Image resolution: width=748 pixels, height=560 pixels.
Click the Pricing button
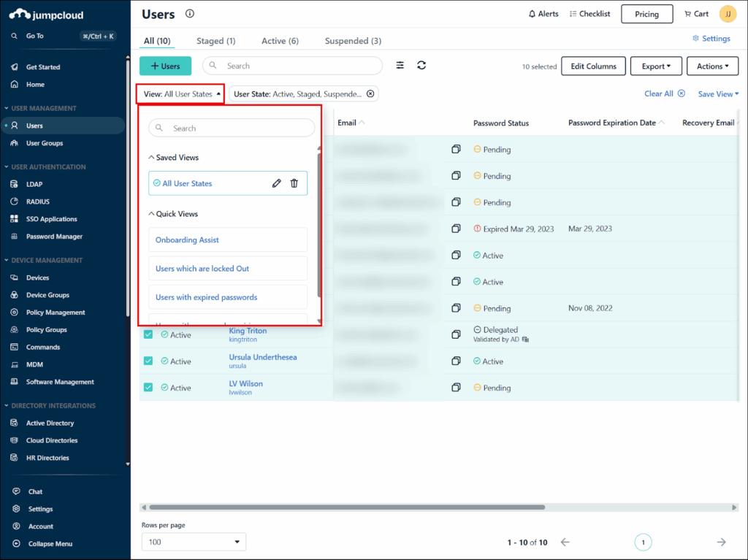(647, 14)
